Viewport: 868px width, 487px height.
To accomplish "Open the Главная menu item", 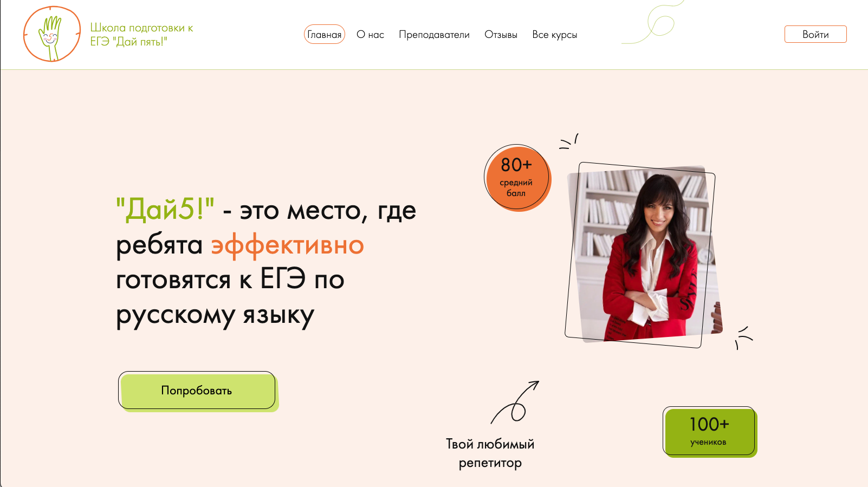I will 325,35.
